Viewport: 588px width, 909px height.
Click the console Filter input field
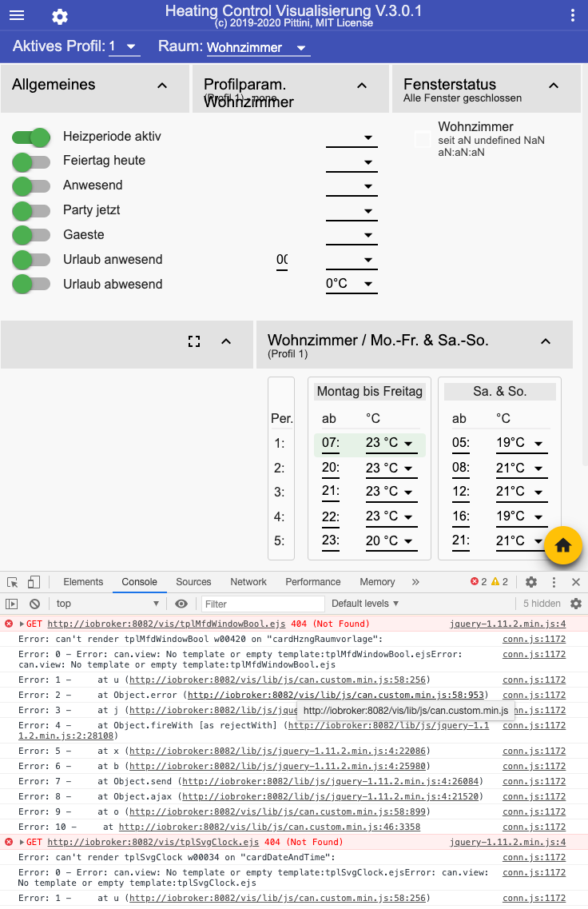coord(263,604)
